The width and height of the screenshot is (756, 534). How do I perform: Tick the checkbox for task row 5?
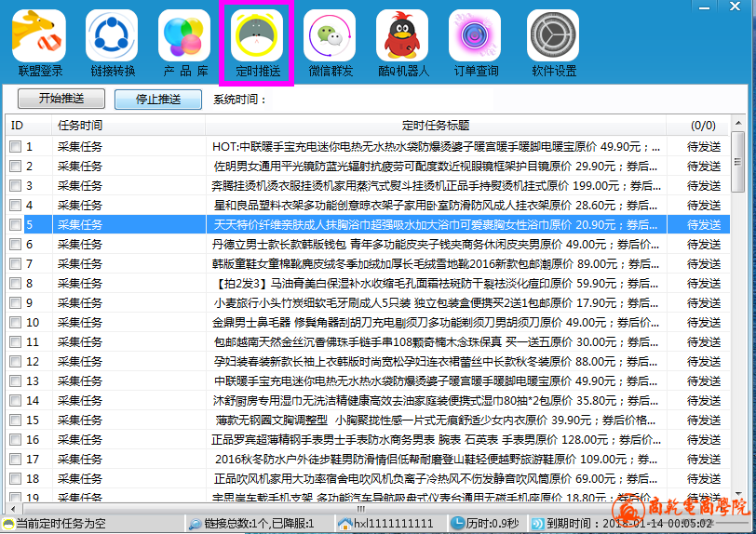(16, 225)
